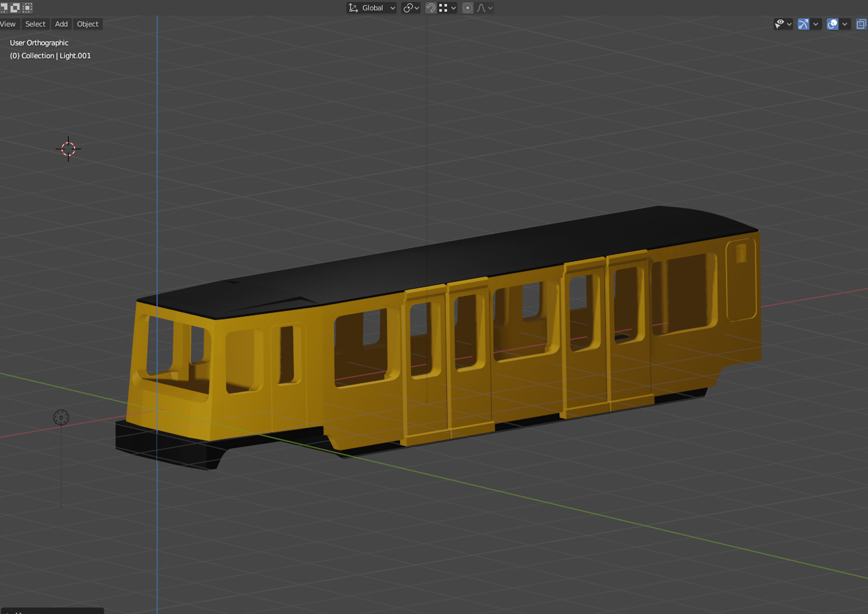Open Global transform orientation dropdown

[372, 8]
